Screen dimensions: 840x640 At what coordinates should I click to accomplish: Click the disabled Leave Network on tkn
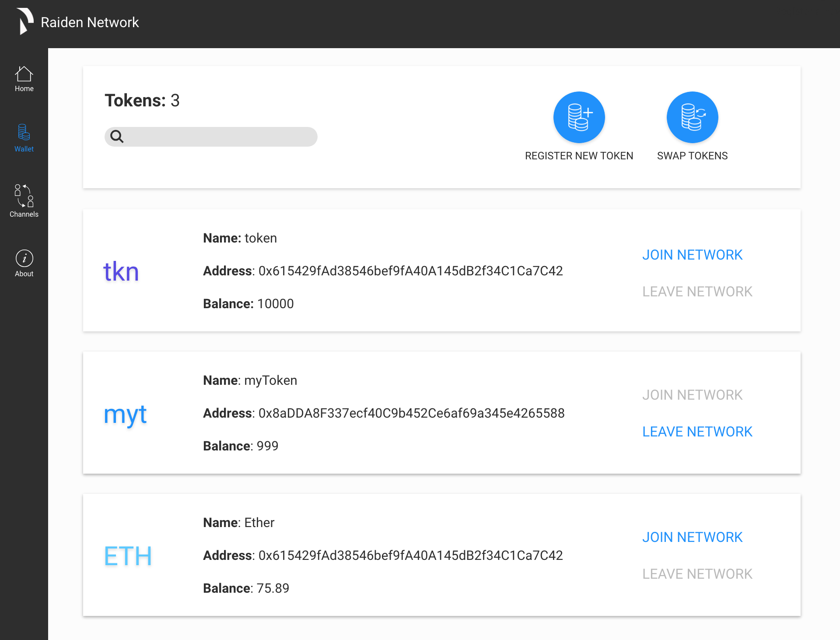(697, 292)
